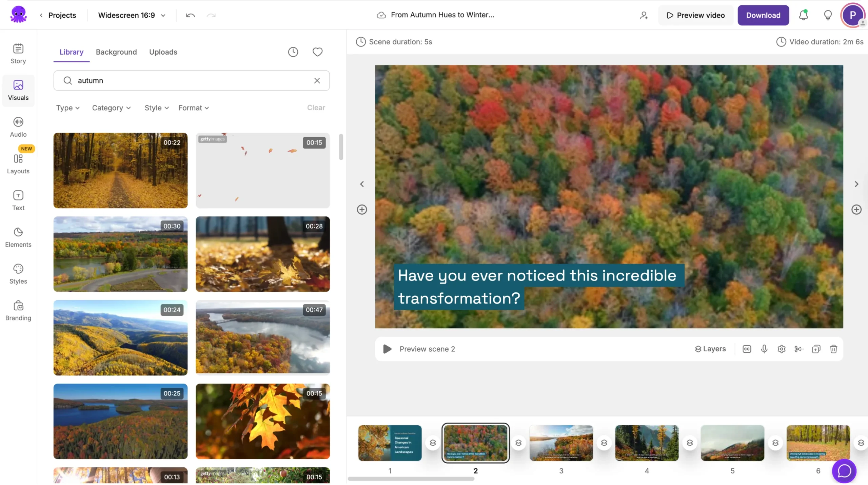This screenshot has width=868, height=485.
Task: Click the scene timeline horizontal scrollbar
Action: (411, 479)
